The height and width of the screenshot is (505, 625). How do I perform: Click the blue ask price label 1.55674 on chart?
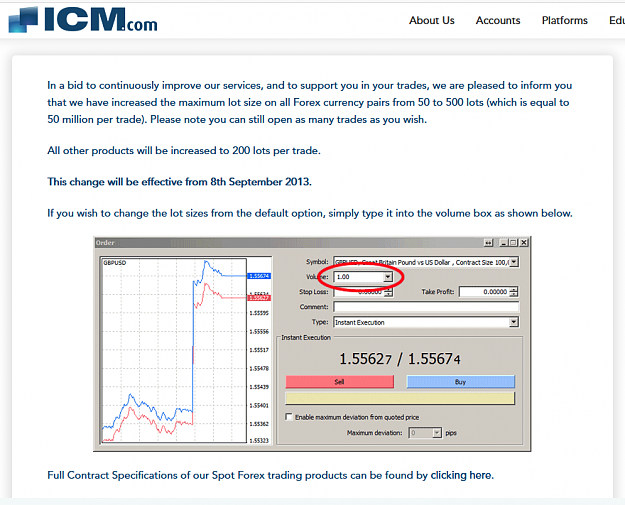click(259, 276)
